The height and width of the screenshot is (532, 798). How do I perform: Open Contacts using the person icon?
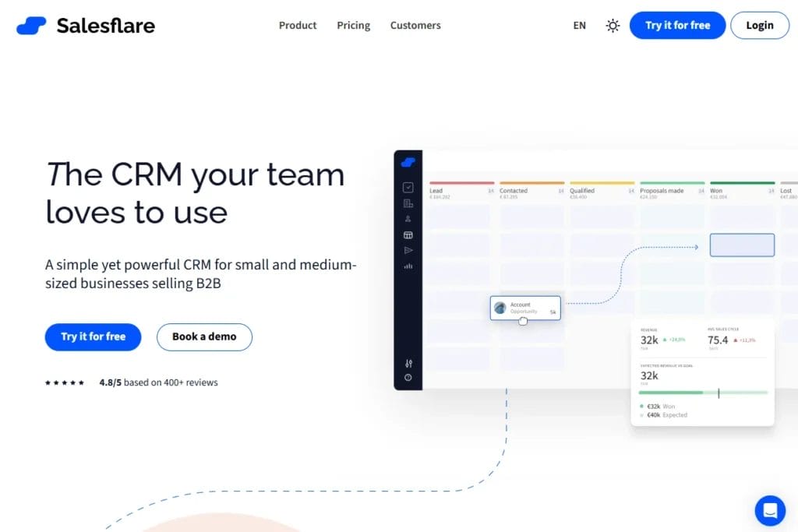pyautogui.click(x=408, y=219)
